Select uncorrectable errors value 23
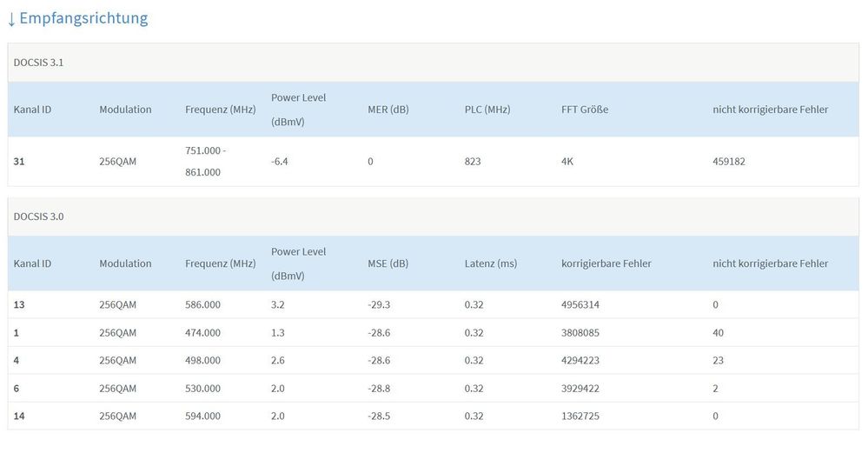 click(718, 361)
